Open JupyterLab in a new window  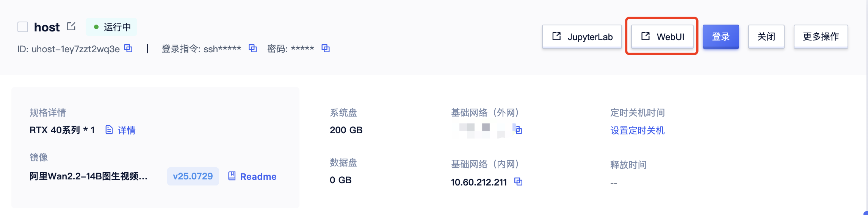[582, 37]
